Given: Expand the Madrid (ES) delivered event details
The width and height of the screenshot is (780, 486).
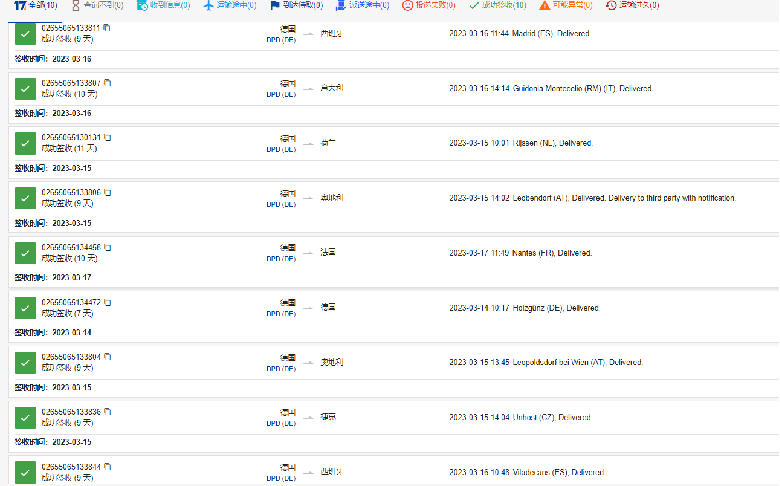Looking at the screenshot, I should pyautogui.click(x=519, y=33).
